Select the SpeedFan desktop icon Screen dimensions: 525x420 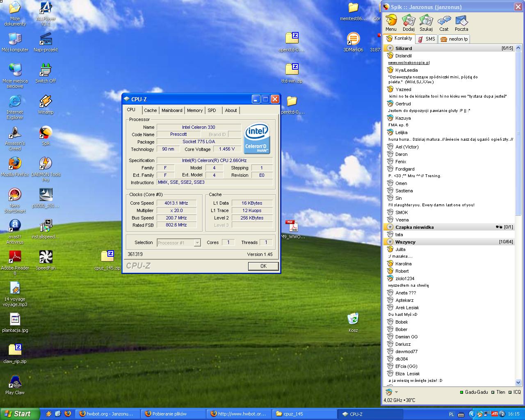(46, 260)
